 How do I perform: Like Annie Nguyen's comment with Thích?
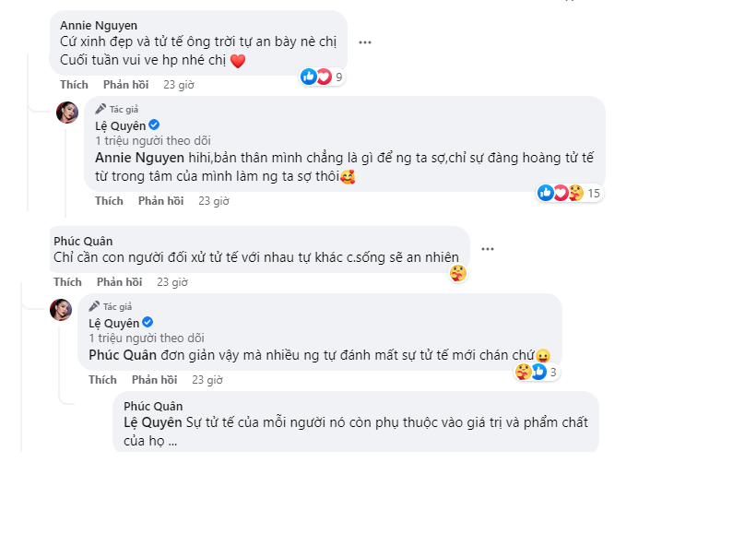click(74, 84)
